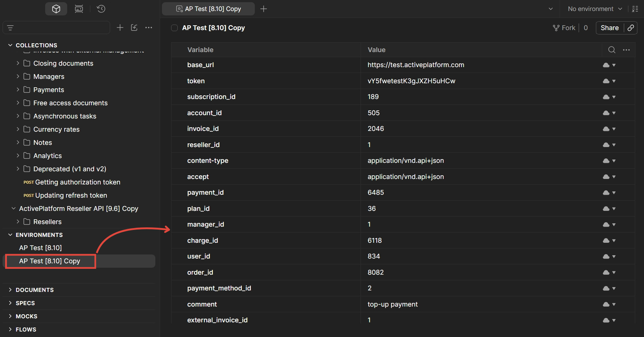The height and width of the screenshot is (337, 644).
Task: Click the fork count 0
Action: click(x=586, y=28)
